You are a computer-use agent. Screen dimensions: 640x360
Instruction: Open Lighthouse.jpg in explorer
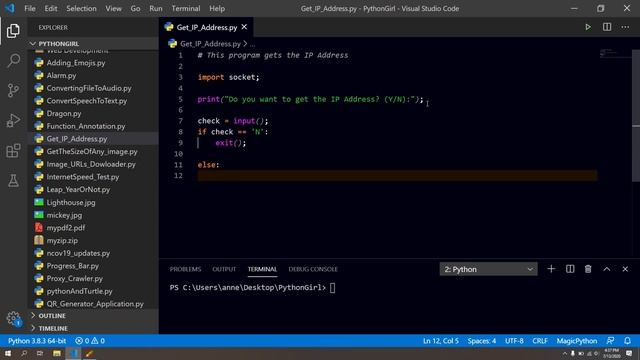click(x=93, y=202)
